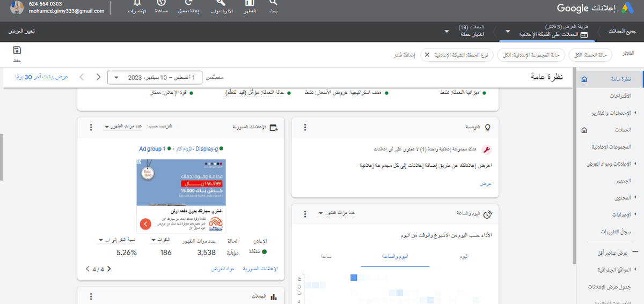Open the Notifications (الإشعارات) bell icon

(139, 5)
